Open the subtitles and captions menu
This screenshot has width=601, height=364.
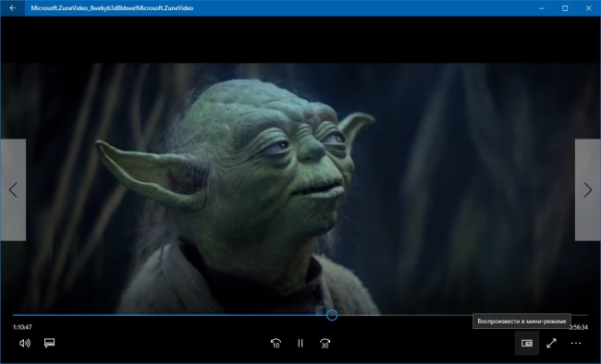click(x=49, y=343)
